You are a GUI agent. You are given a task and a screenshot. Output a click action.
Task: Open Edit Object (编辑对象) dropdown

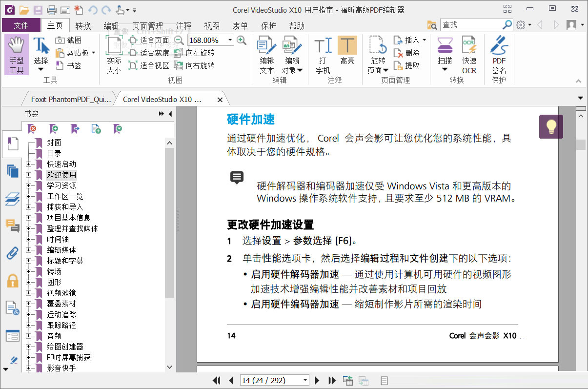click(x=292, y=55)
